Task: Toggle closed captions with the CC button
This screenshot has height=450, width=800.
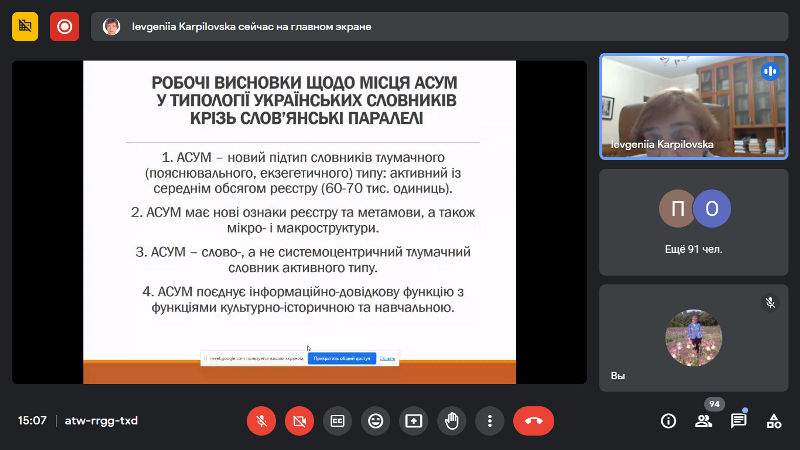Action: tap(337, 421)
